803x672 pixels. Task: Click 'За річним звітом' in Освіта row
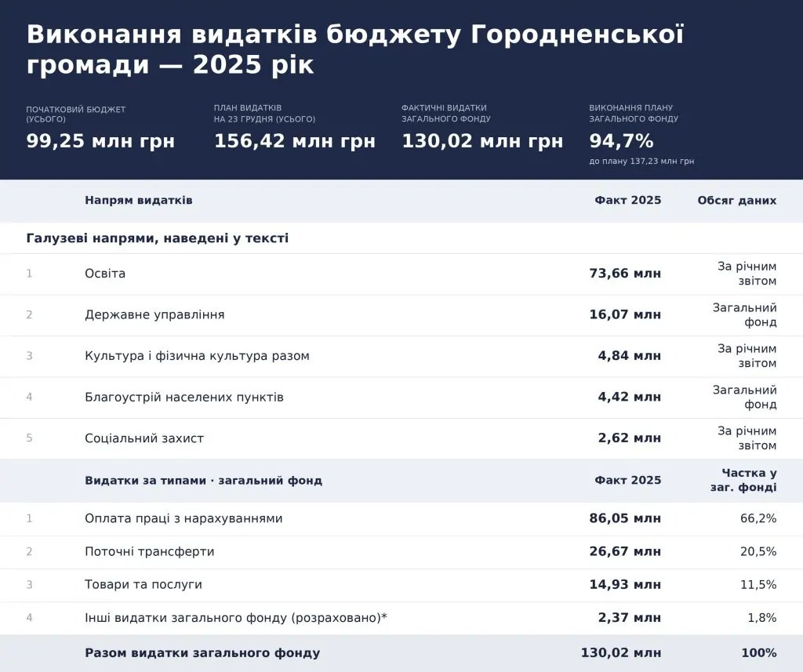(747, 274)
